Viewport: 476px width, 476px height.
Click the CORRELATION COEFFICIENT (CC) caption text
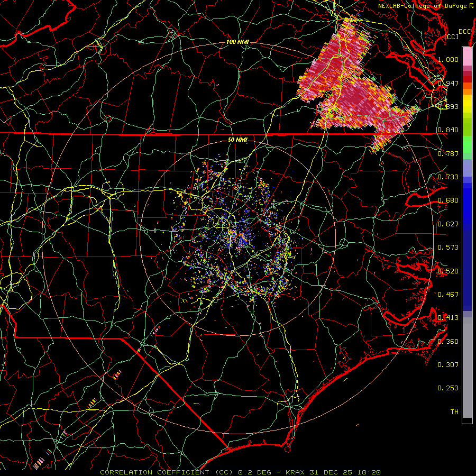coord(167,472)
